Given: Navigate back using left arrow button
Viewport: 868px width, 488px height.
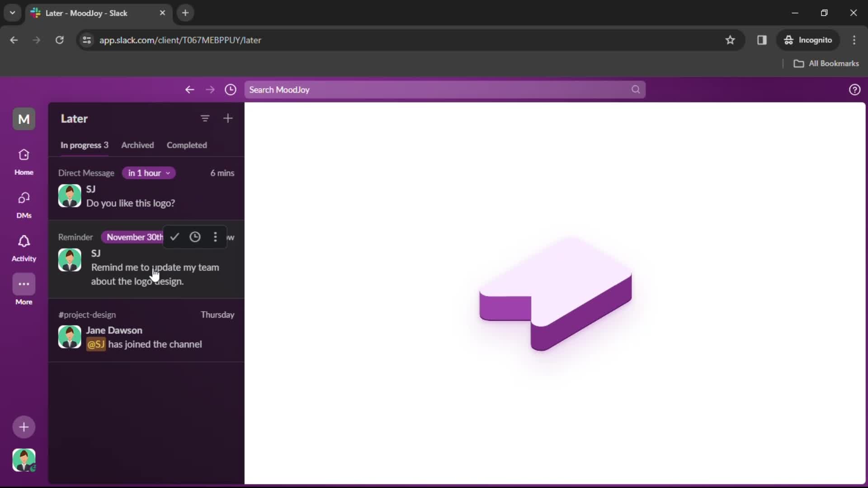Looking at the screenshot, I should 189,89.
